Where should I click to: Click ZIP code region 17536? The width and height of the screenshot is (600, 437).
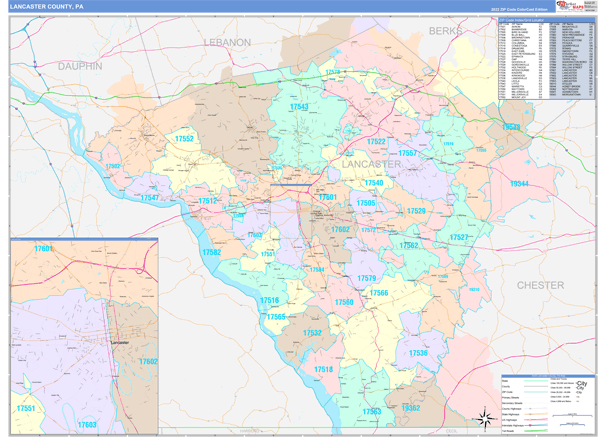pyautogui.click(x=418, y=353)
